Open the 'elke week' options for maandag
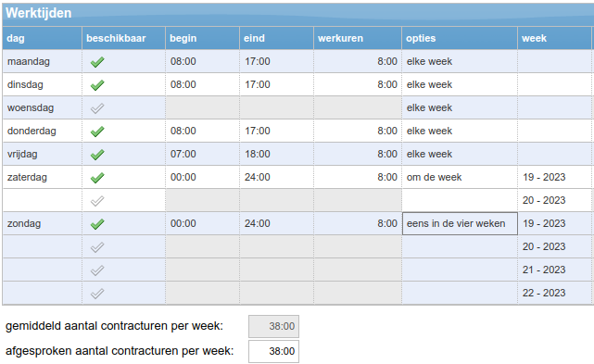This screenshot has width=594, height=364. point(460,61)
